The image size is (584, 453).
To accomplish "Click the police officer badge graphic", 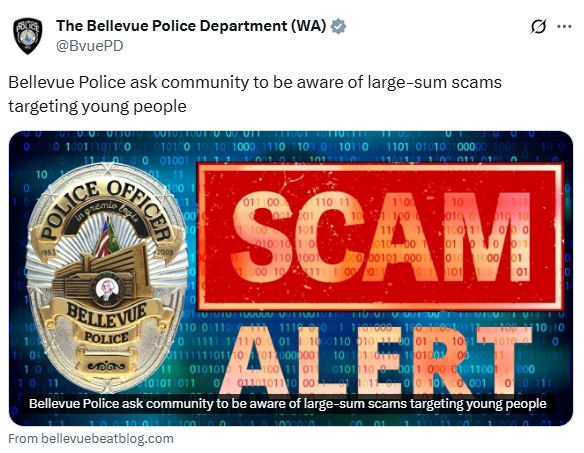I will pyautogui.click(x=107, y=277).
